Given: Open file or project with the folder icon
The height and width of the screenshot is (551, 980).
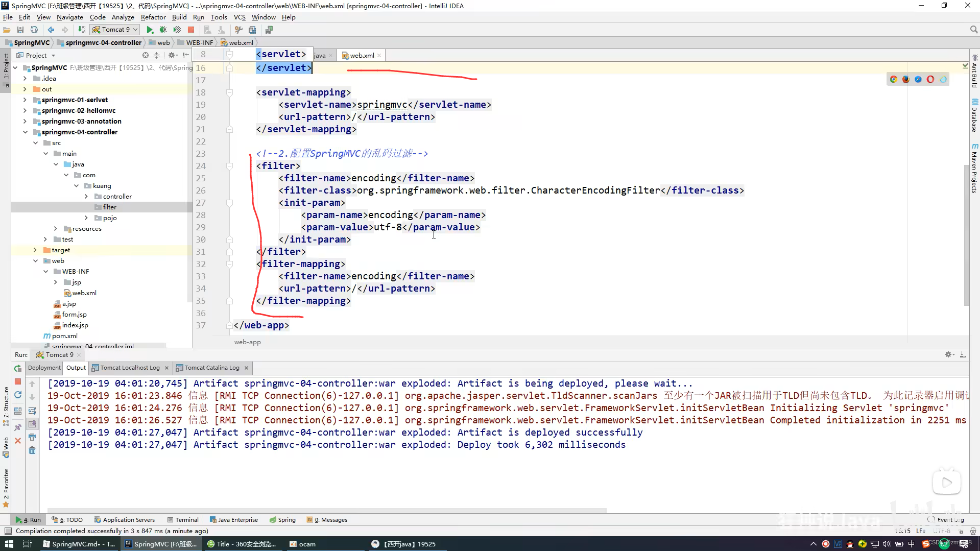Looking at the screenshot, I should tap(7, 30).
